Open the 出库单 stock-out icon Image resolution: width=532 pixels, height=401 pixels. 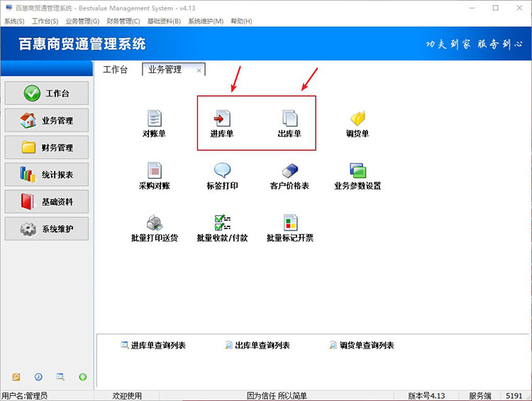coord(289,118)
